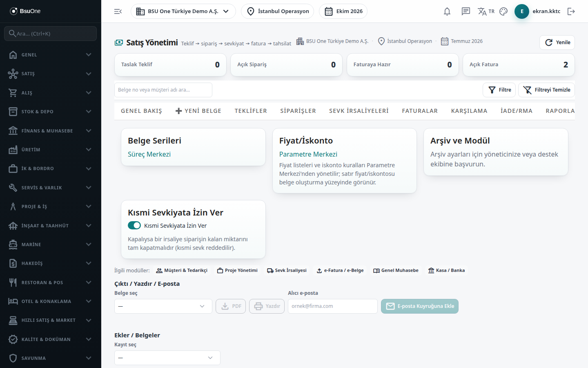The height and width of the screenshot is (368, 588).
Task: Expand the Proje & İş chevron
Action: click(89, 206)
